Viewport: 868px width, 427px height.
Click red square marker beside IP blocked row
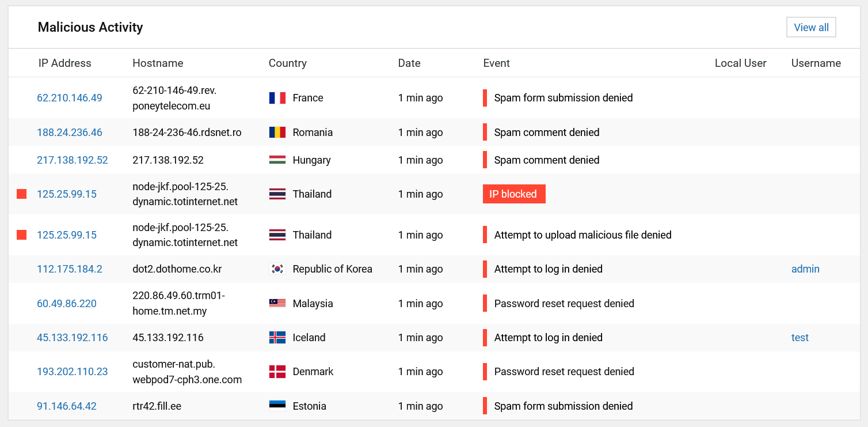(x=22, y=194)
